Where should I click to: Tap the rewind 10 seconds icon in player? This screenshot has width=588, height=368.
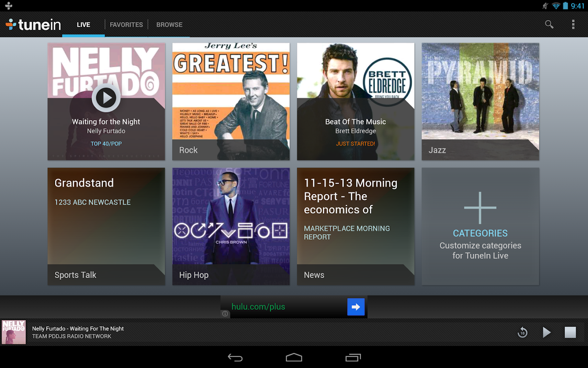522,332
